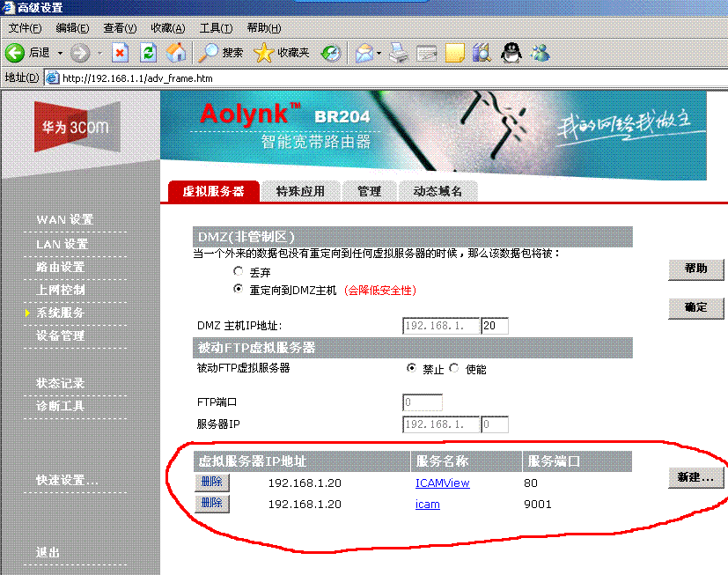Refresh the page with the green arrows icon

coord(149,53)
